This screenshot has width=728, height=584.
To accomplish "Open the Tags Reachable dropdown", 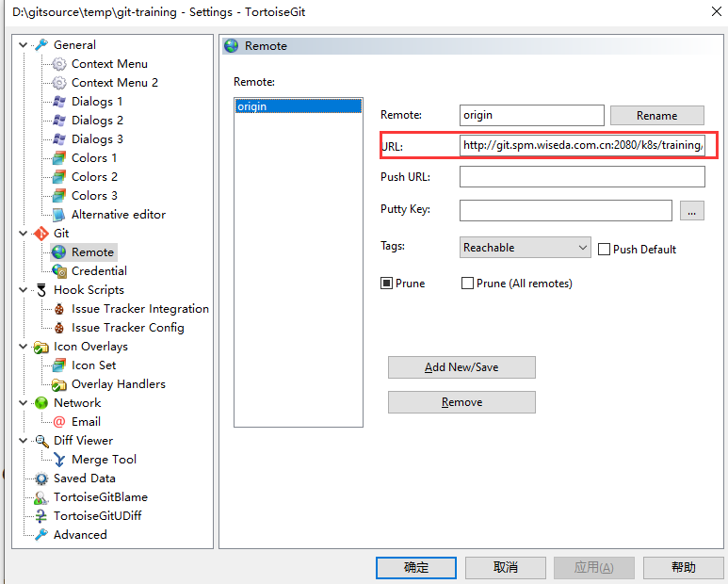I will [526, 248].
